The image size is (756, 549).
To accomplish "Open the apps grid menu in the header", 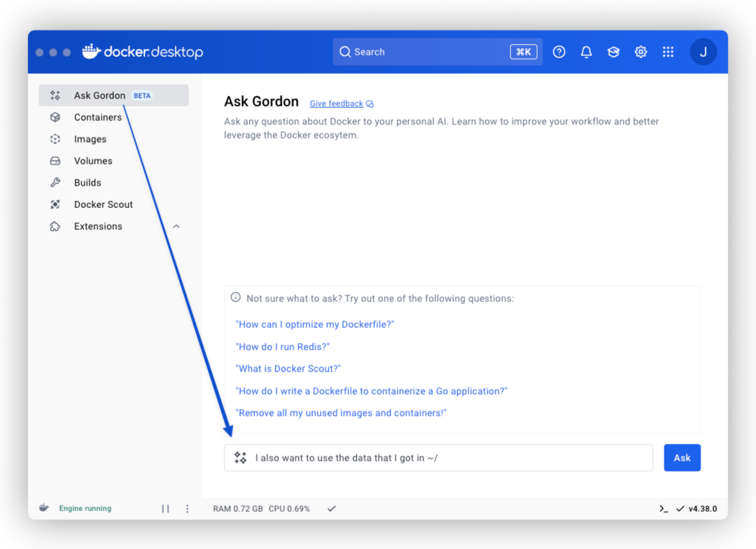I will point(668,51).
